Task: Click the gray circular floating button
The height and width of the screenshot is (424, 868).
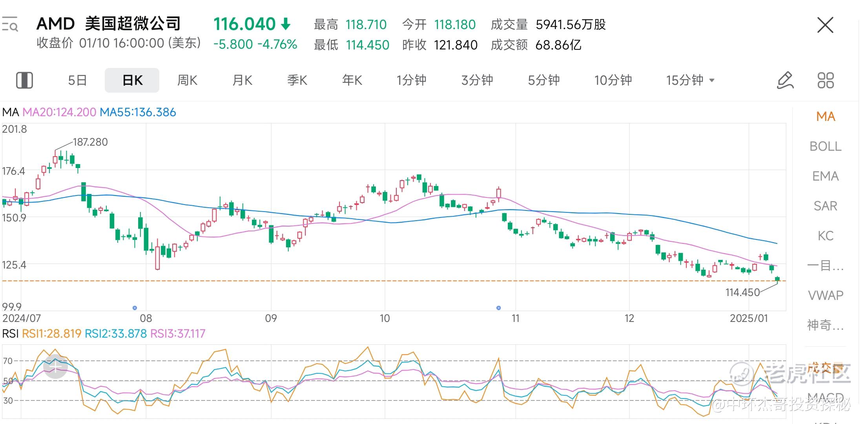Action: 55,366
